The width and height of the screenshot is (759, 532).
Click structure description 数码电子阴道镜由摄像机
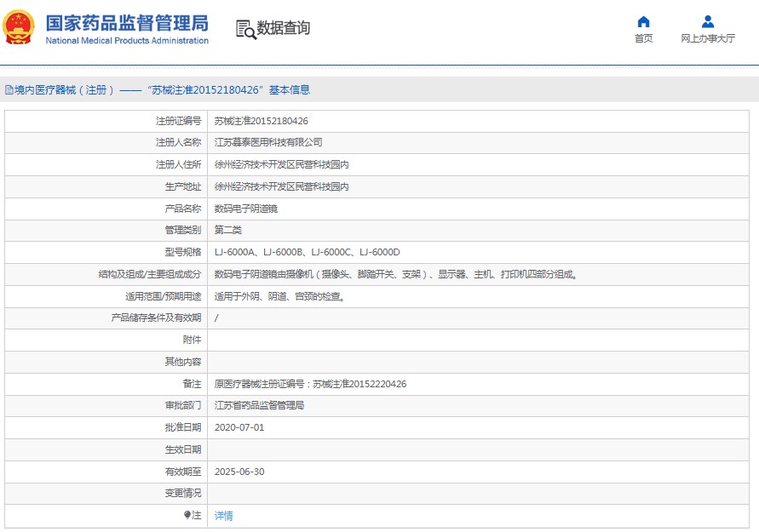395,274
